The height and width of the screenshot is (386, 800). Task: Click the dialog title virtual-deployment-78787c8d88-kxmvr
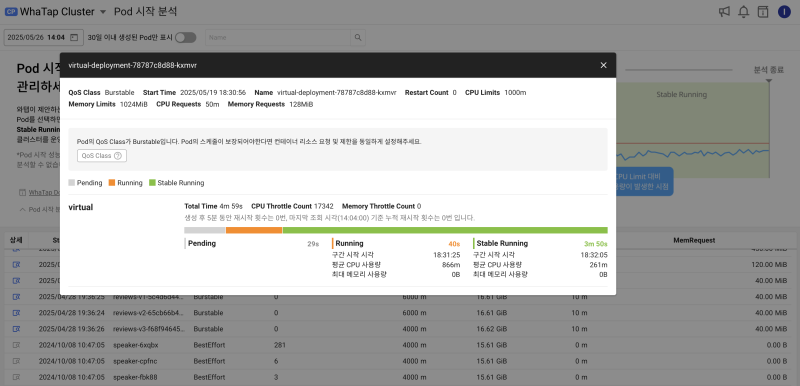pos(133,65)
